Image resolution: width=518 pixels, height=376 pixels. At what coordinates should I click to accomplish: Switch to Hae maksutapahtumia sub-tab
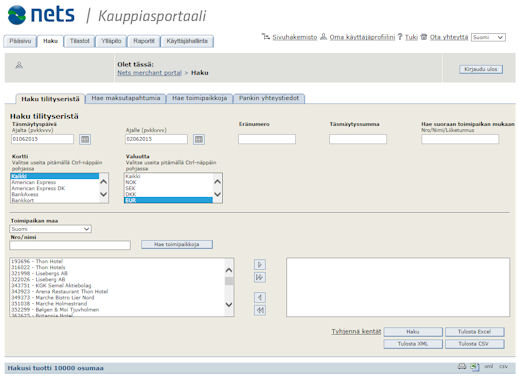126,98
